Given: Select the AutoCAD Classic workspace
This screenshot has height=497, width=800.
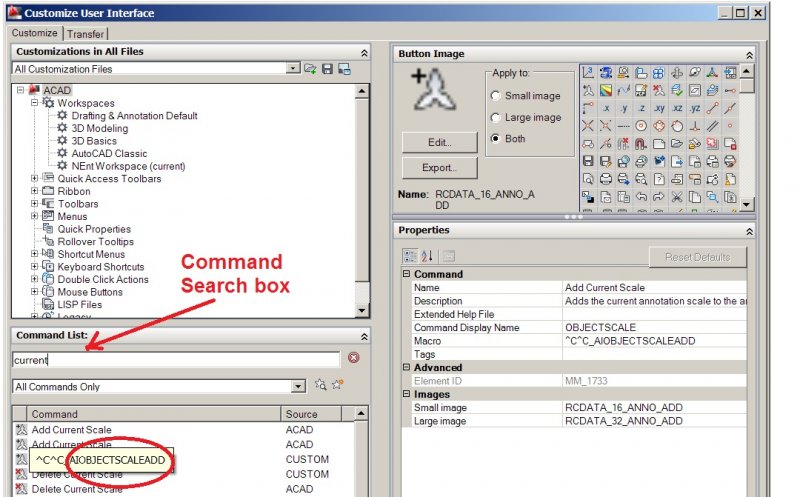Looking at the screenshot, I should pyautogui.click(x=109, y=153).
